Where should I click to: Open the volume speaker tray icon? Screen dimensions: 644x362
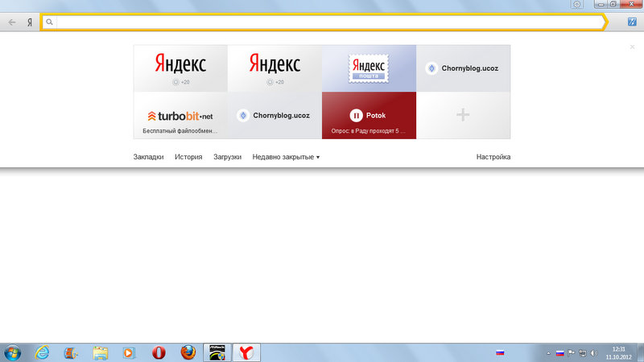point(594,352)
